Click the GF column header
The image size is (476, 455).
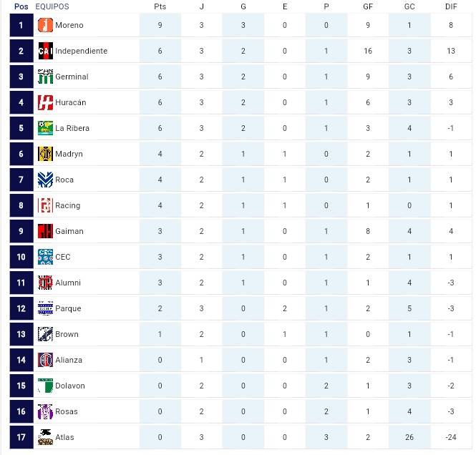[368, 6]
